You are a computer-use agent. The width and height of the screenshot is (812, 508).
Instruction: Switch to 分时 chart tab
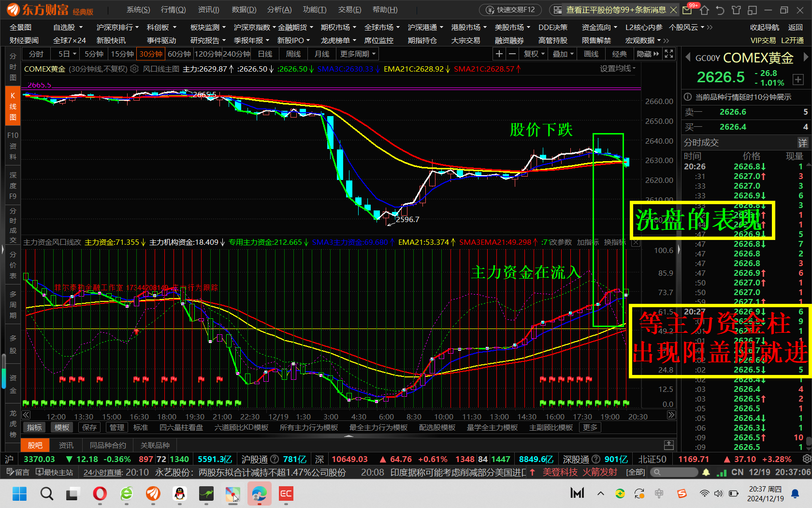pos(36,54)
